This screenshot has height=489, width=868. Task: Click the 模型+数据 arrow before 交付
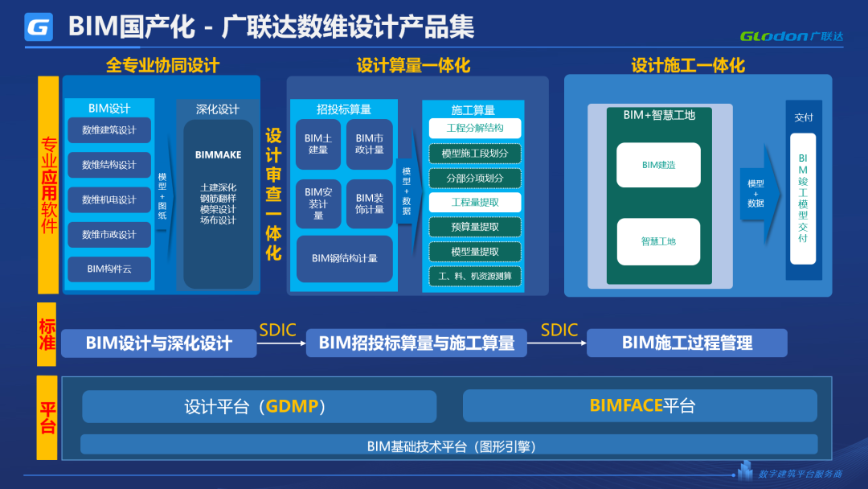[759, 194]
